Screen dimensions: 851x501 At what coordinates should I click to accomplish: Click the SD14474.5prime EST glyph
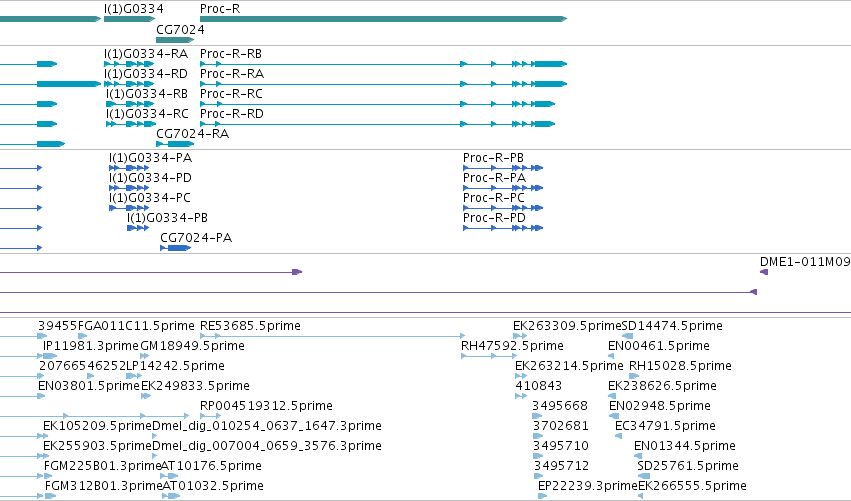click(627, 336)
